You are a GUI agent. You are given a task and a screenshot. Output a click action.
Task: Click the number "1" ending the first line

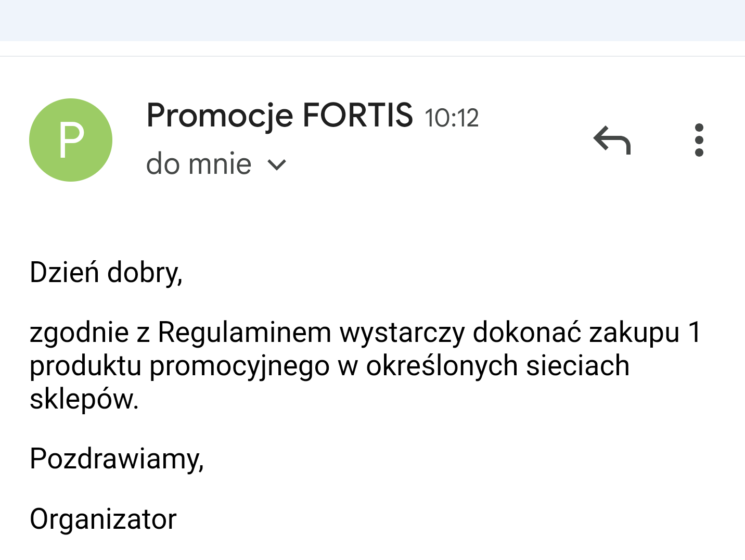[695, 332]
